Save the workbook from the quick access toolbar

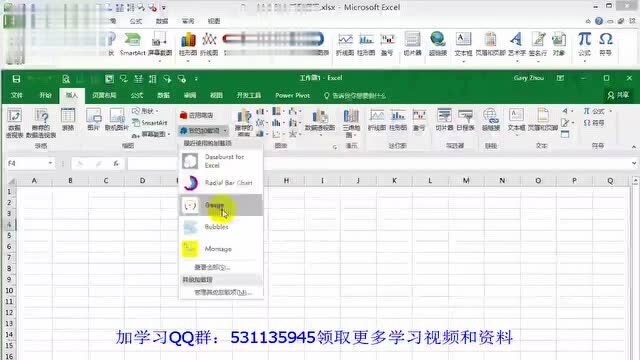[x=16, y=79]
